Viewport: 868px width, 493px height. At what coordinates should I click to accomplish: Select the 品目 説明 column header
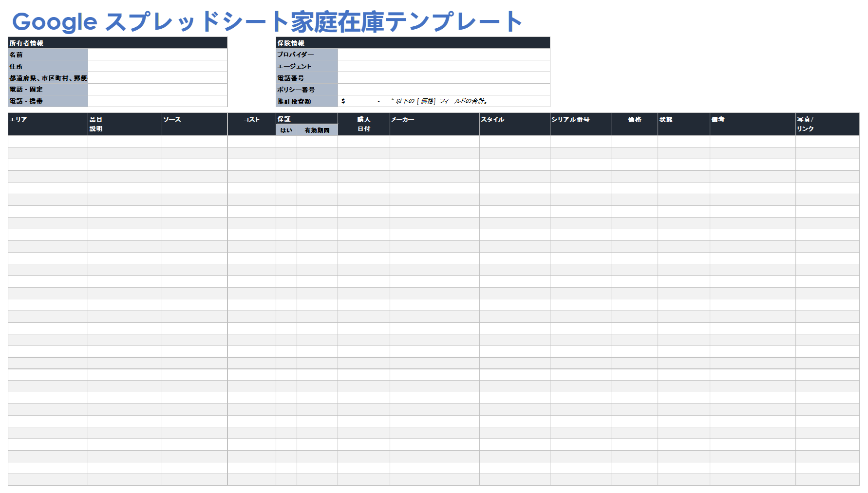[x=125, y=124]
